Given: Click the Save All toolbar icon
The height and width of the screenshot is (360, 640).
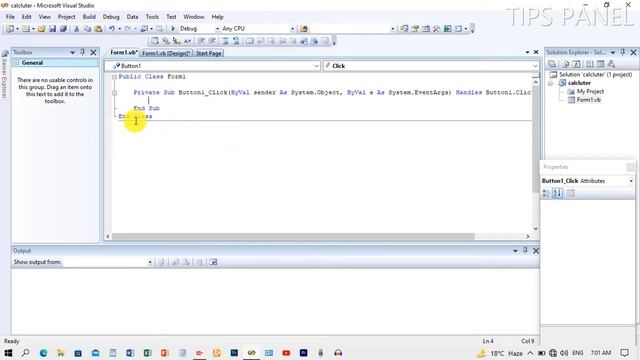Looking at the screenshot, I should point(63,29).
